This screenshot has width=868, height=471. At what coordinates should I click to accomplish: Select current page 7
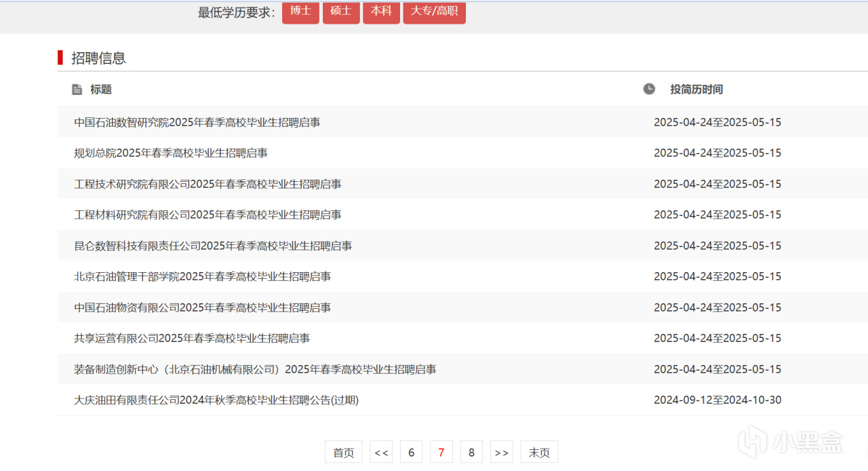[441, 452]
